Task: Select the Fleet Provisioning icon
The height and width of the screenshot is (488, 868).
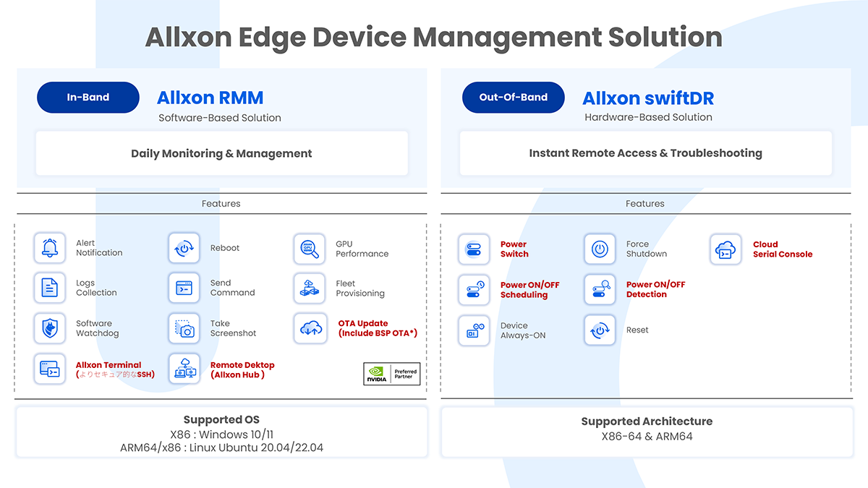Action: (x=310, y=288)
